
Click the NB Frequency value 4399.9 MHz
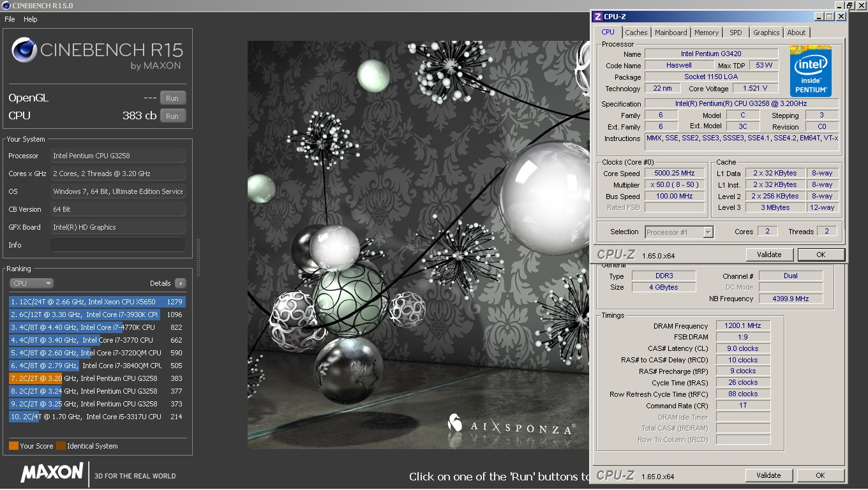click(790, 299)
